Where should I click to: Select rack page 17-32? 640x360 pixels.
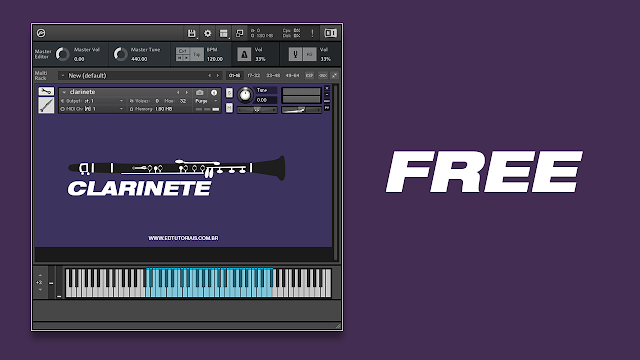point(253,76)
